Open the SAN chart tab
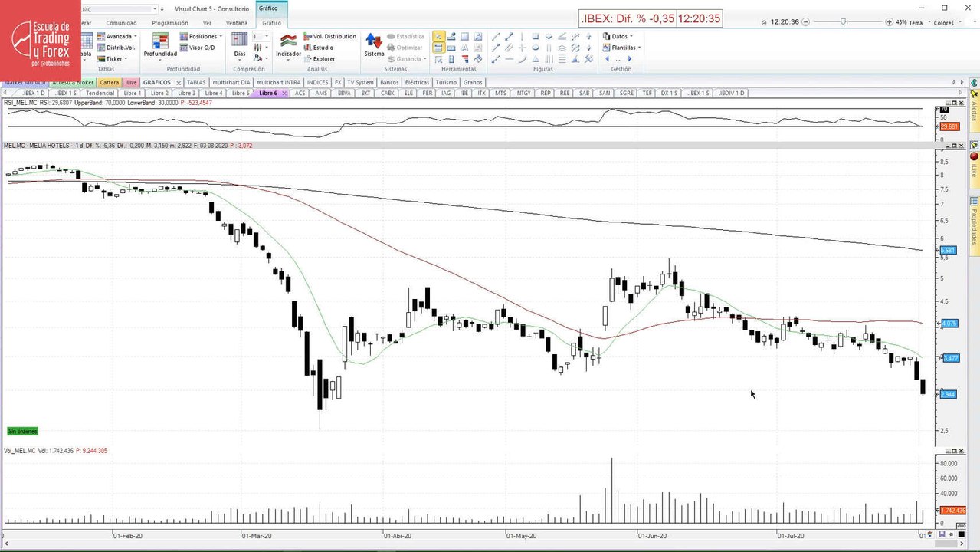Viewport: 980px width, 552px height. tap(605, 93)
